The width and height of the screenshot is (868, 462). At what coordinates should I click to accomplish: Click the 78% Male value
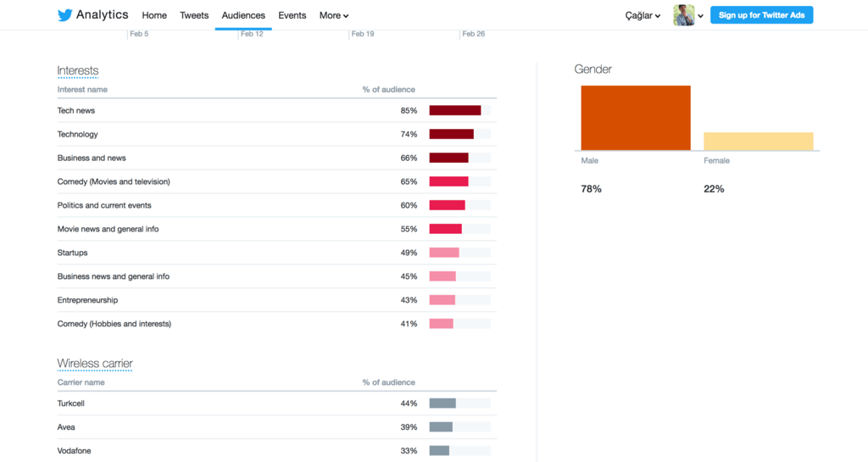pyautogui.click(x=591, y=189)
